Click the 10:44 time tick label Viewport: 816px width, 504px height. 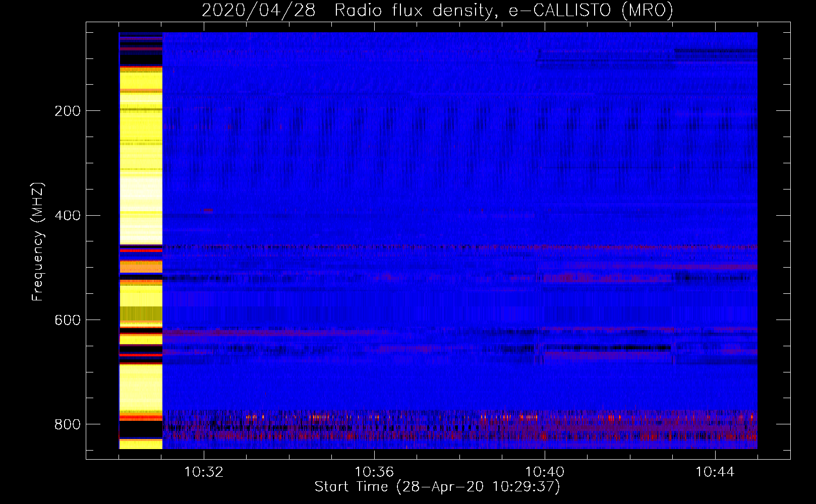[x=715, y=472]
